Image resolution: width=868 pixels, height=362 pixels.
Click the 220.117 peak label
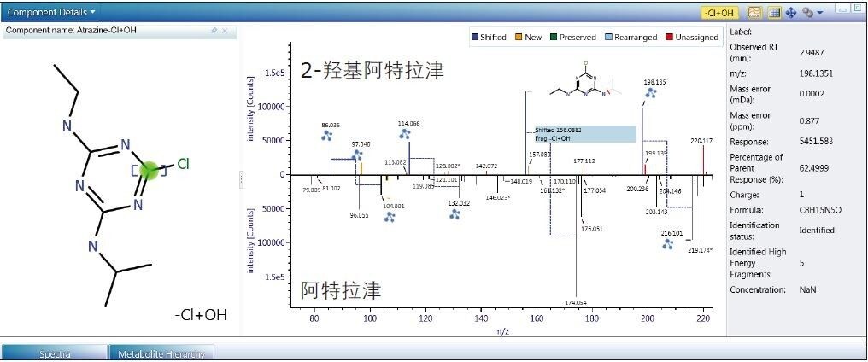(x=702, y=141)
